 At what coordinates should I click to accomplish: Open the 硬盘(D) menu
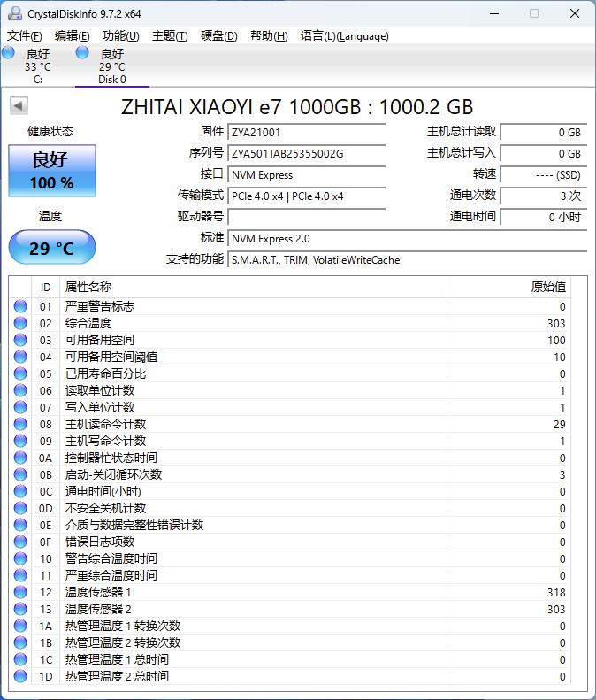pos(218,35)
